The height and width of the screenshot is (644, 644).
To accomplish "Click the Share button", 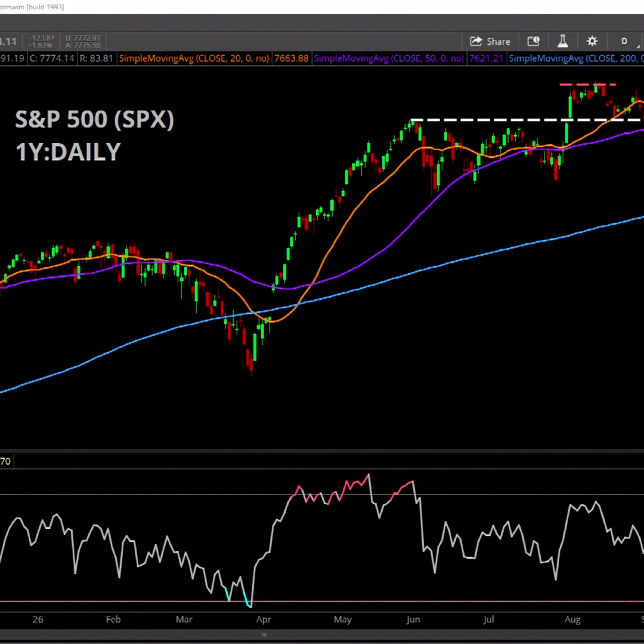I will (x=490, y=41).
